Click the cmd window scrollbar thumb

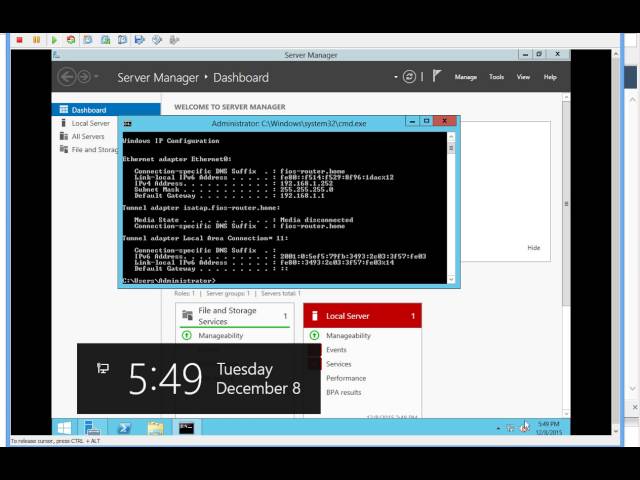tap(451, 148)
